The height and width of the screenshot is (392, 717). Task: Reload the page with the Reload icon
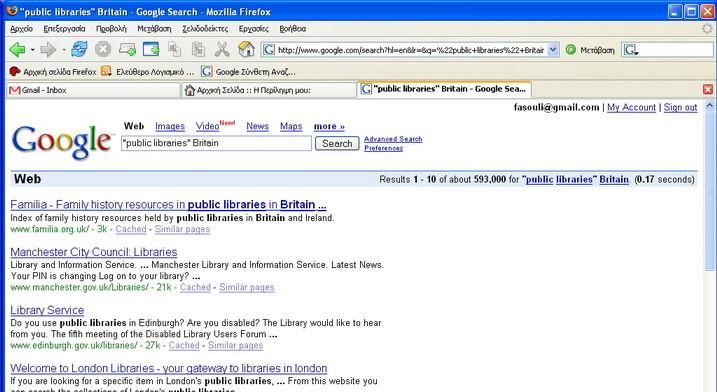click(79, 49)
